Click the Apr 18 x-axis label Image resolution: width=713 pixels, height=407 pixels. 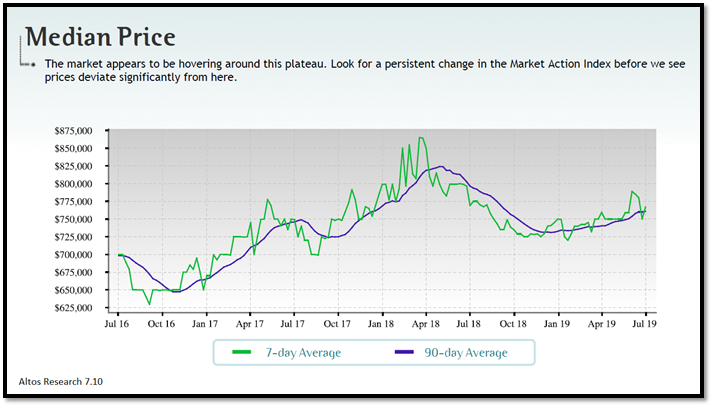click(x=425, y=324)
